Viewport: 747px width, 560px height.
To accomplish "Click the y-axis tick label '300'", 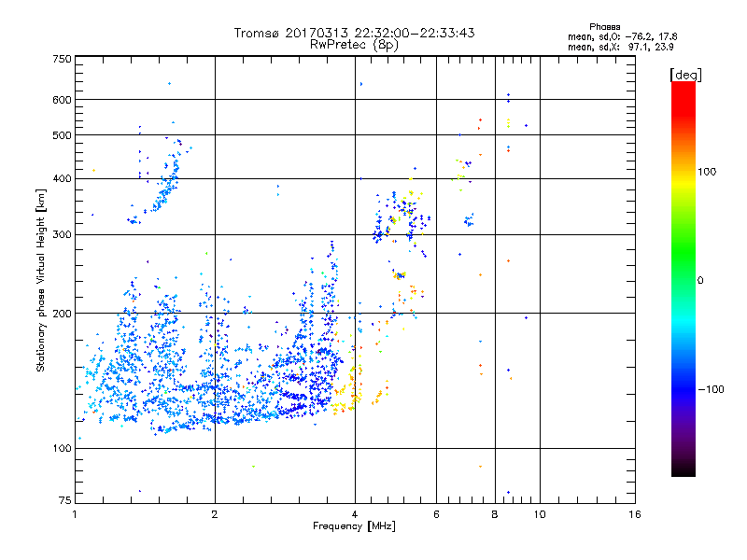I will (63, 234).
